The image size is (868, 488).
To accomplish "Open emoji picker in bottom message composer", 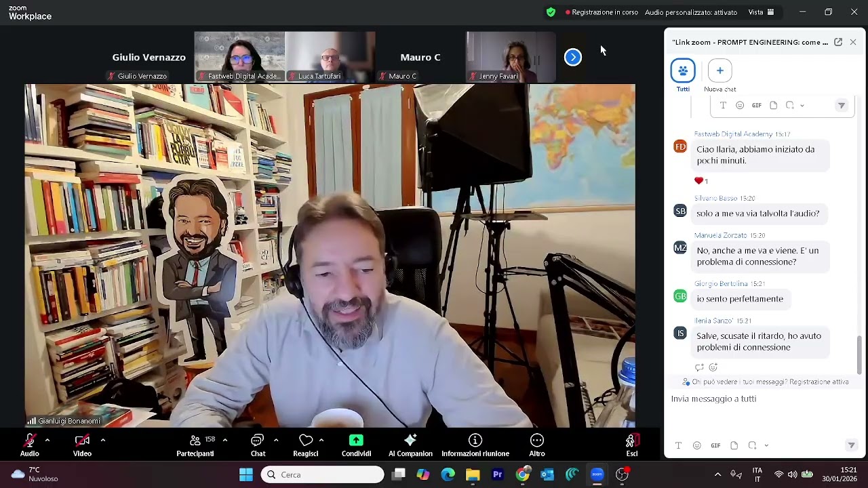I will [696, 445].
